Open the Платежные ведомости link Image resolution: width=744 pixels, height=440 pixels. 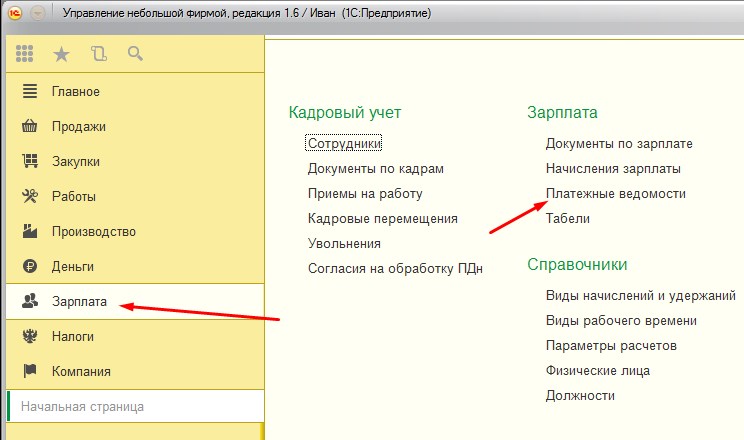click(615, 193)
